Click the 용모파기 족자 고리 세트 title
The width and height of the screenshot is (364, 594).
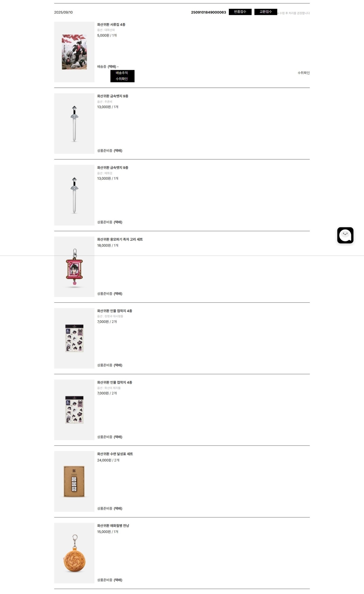coord(120,239)
